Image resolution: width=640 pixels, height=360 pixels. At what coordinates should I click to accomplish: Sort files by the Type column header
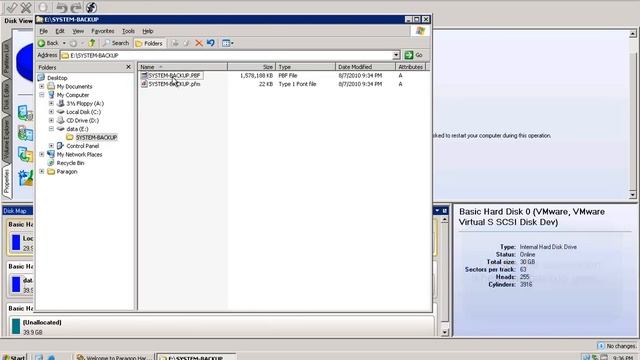(305, 67)
